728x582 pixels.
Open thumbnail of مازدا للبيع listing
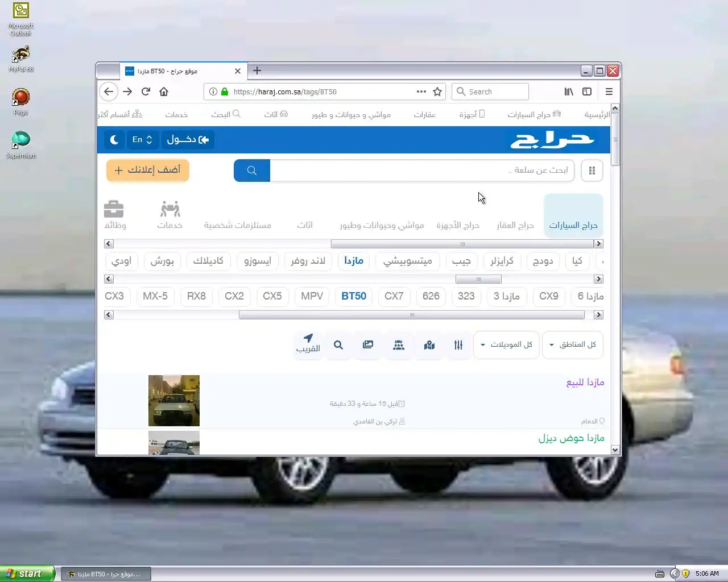tap(174, 401)
